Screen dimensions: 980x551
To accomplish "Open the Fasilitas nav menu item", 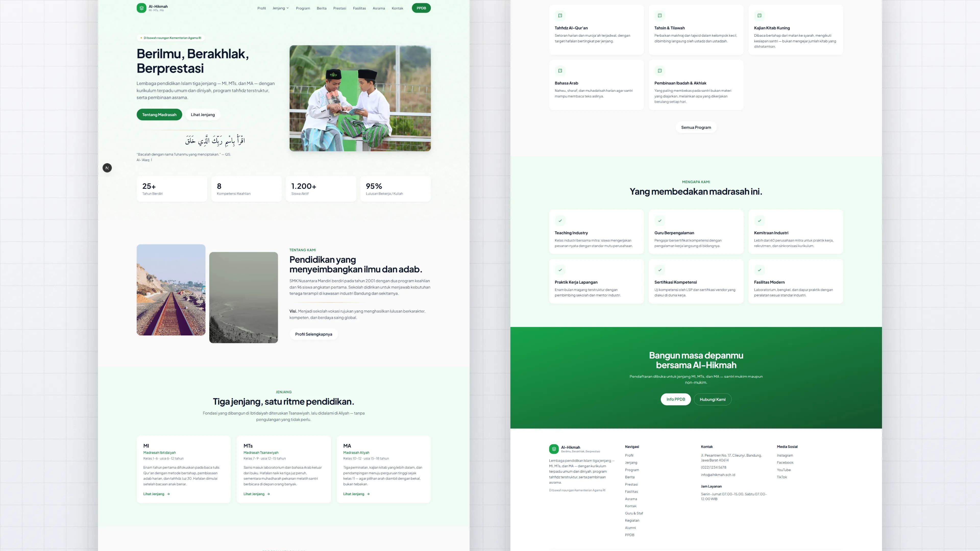I will pos(359,8).
